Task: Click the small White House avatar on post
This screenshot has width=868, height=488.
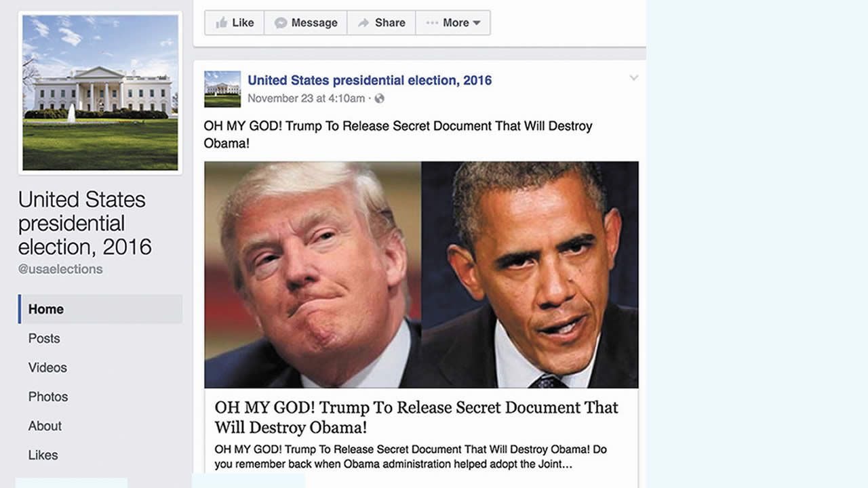Action: tap(222, 89)
